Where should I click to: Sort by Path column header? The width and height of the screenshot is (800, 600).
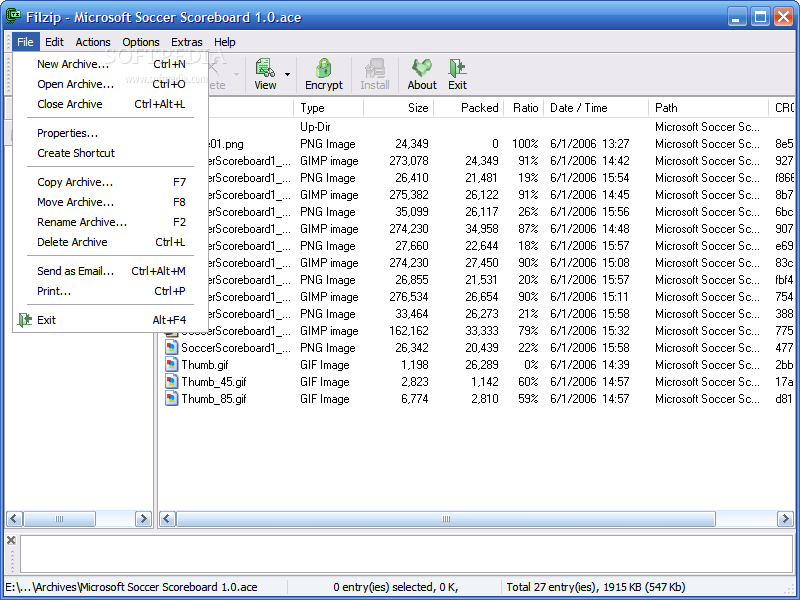coord(709,108)
